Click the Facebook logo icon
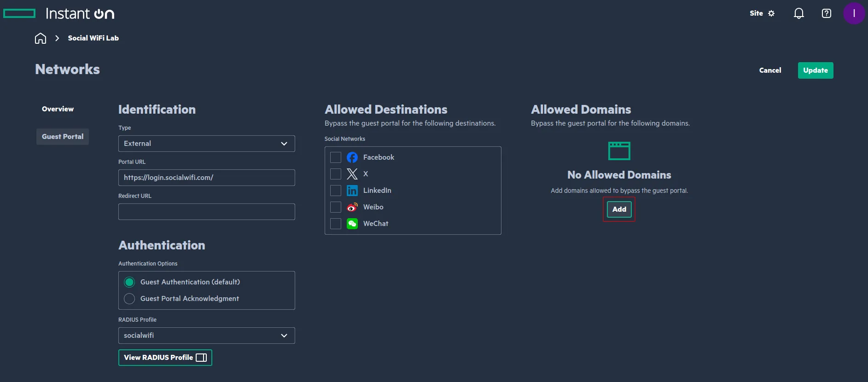 click(x=352, y=157)
